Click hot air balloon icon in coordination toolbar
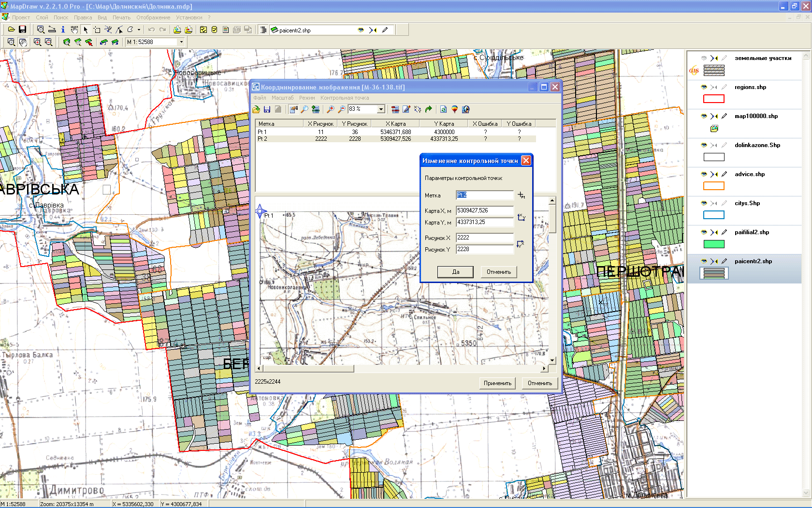 pyautogui.click(x=454, y=109)
